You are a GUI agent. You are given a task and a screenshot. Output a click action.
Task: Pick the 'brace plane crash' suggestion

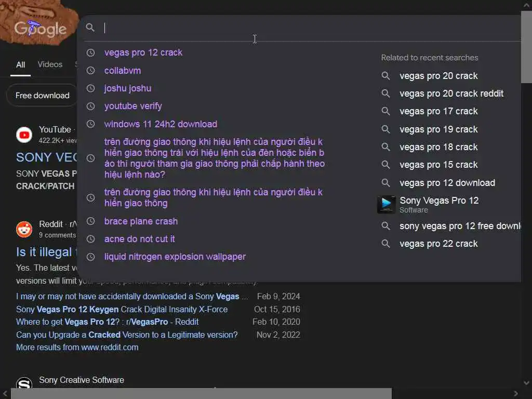[x=141, y=221]
